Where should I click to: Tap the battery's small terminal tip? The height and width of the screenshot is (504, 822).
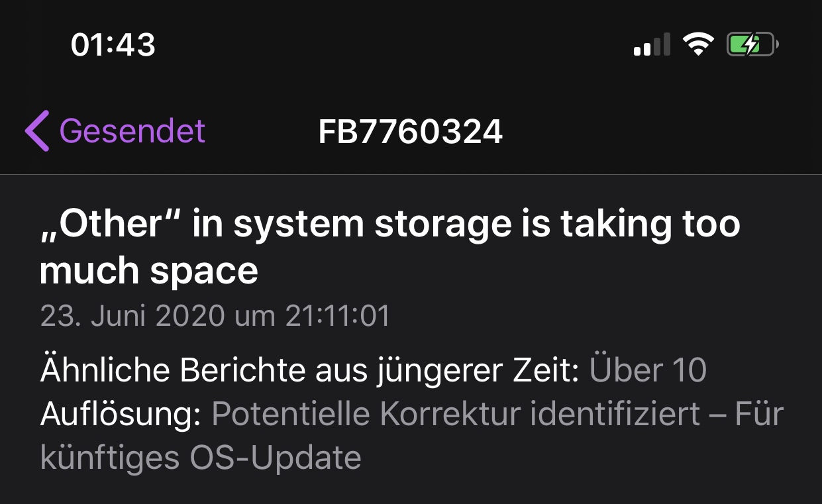(777, 45)
